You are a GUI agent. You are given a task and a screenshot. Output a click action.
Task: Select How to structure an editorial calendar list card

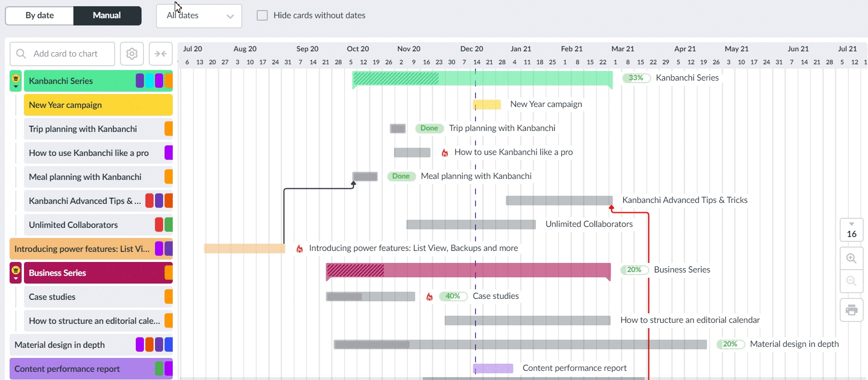click(98, 321)
